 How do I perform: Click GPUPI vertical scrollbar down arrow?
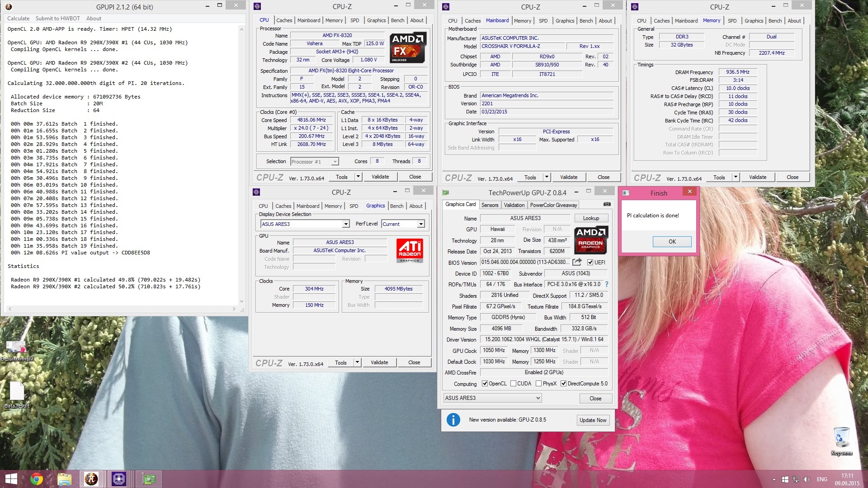click(x=241, y=301)
